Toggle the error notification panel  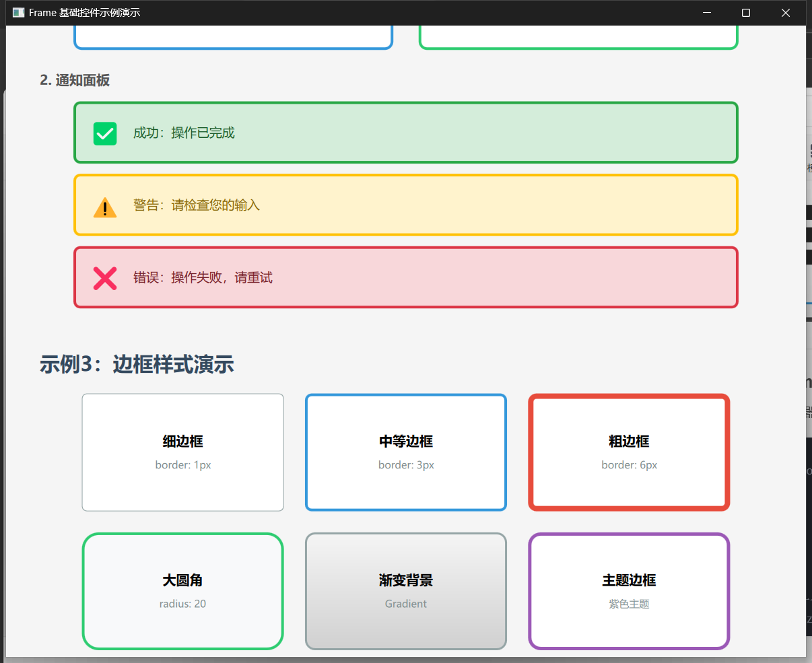(x=405, y=277)
